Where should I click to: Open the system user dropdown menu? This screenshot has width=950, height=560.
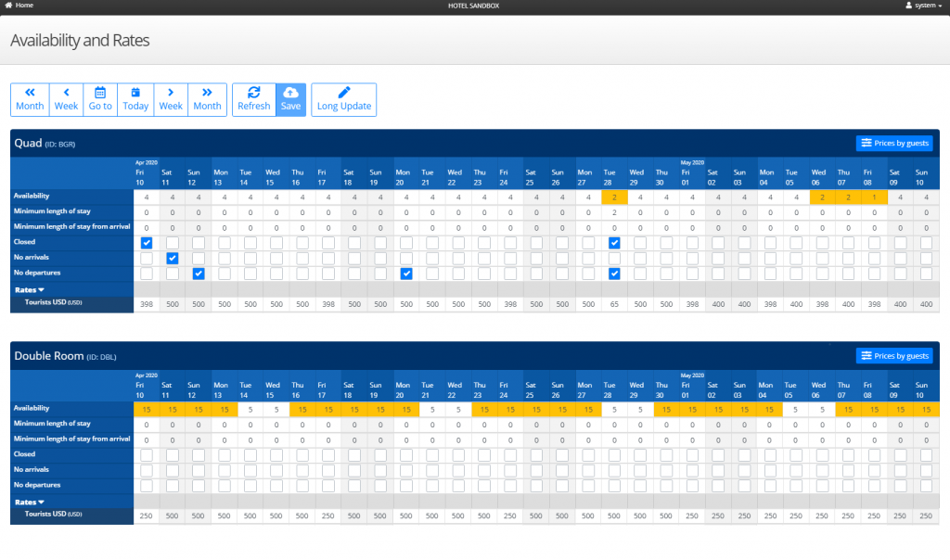(x=924, y=6)
